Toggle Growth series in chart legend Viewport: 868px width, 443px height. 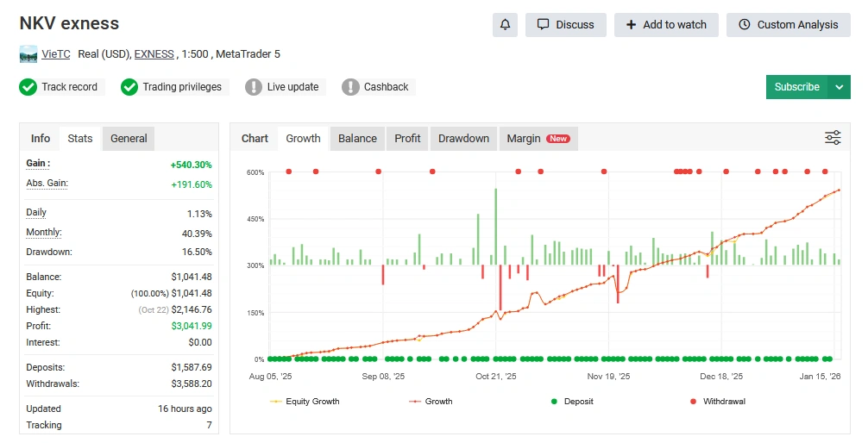[431, 402]
